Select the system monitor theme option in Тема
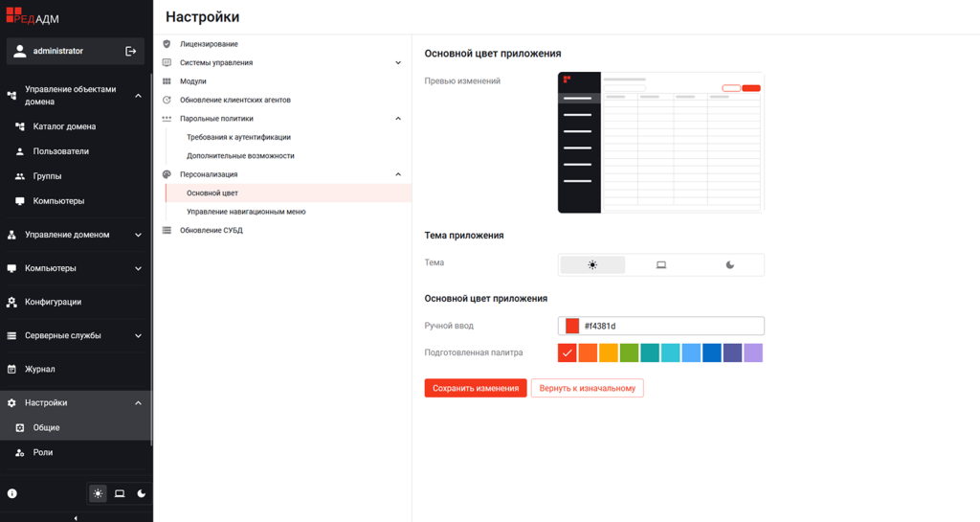 tap(661, 264)
